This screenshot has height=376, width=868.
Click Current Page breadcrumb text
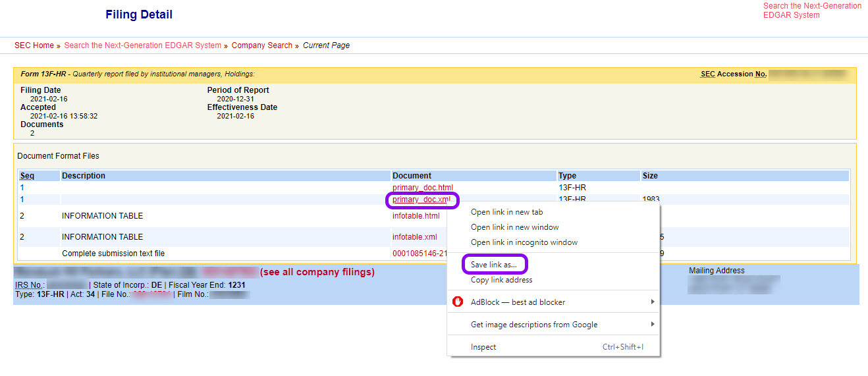point(326,45)
